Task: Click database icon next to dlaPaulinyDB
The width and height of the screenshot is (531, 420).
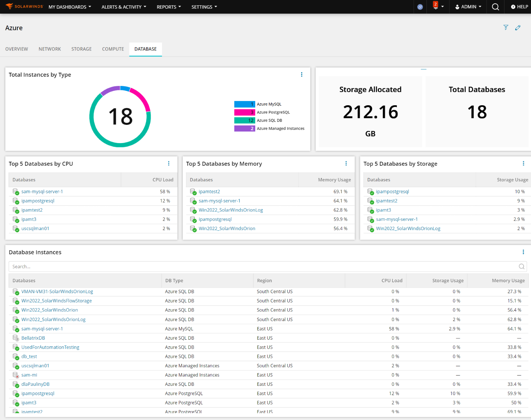Action: [16, 384]
